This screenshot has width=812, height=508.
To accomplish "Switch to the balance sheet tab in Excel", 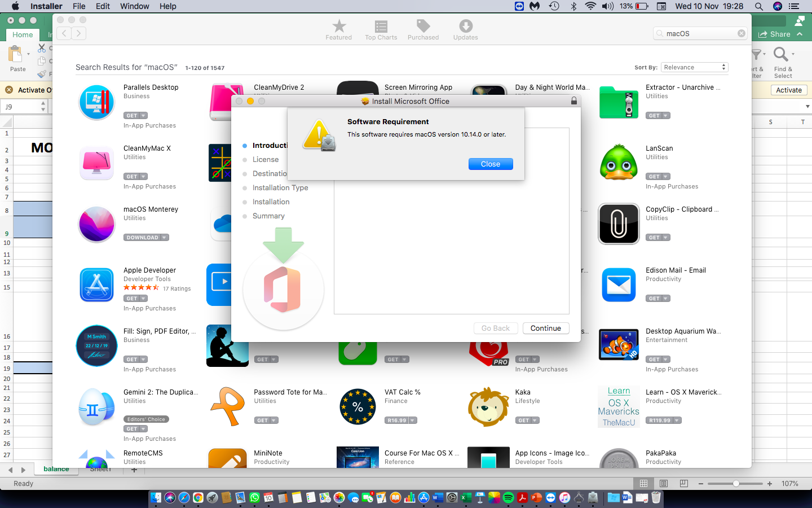I will (56, 468).
